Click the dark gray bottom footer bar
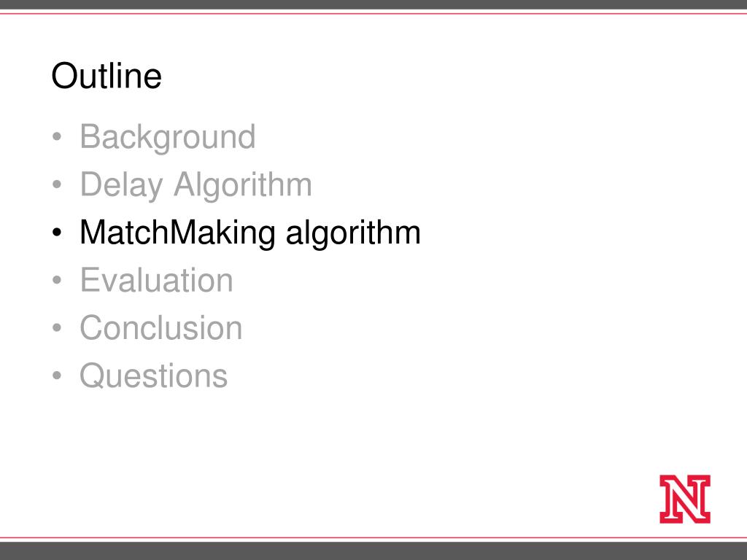Image resolution: width=747 pixels, height=560 pixels. point(373,551)
